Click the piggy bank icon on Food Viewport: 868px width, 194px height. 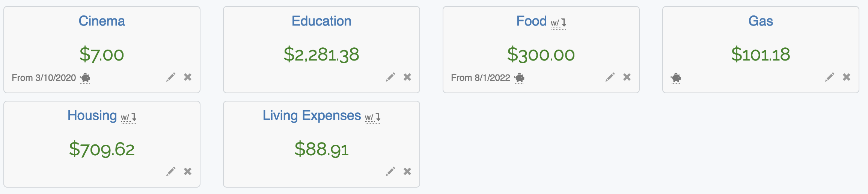pos(519,78)
